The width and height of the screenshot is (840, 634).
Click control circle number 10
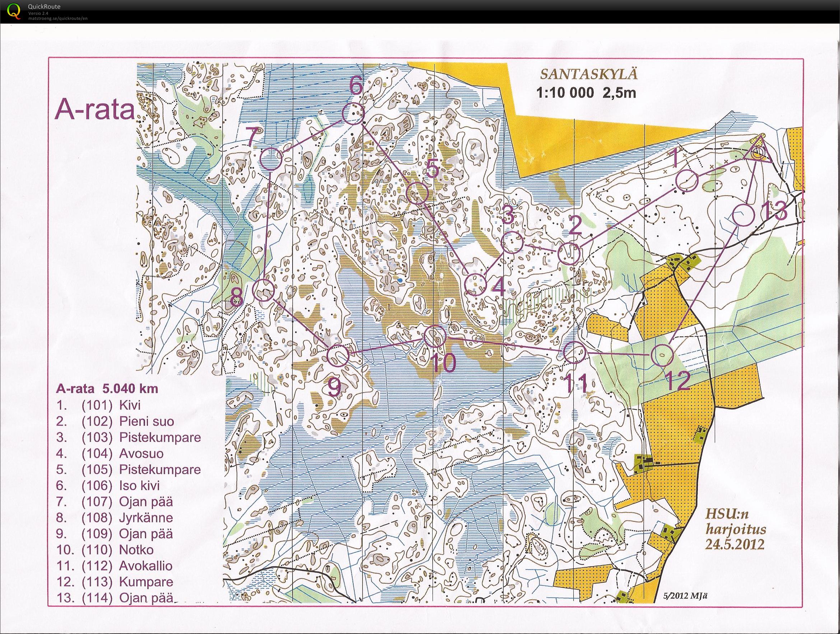coord(434,335)
